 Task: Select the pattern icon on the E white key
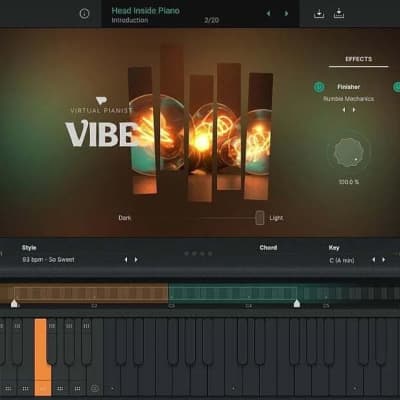point(25,389)
